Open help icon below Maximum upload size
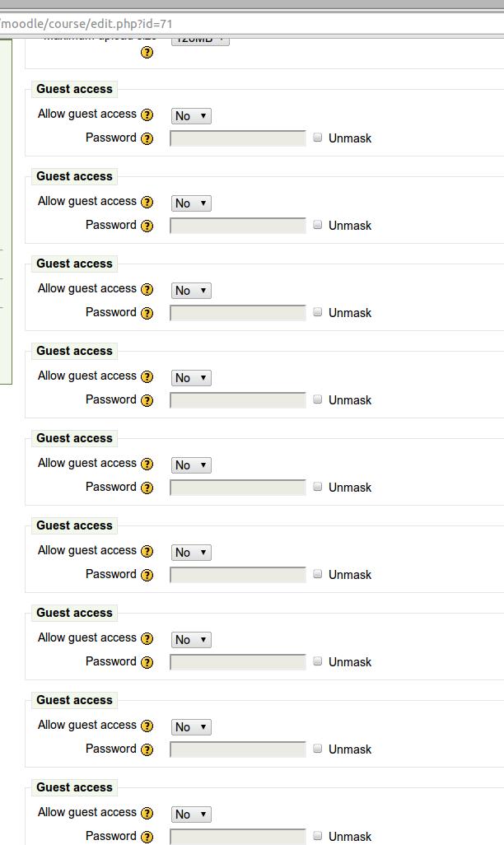 coord(147,53)
